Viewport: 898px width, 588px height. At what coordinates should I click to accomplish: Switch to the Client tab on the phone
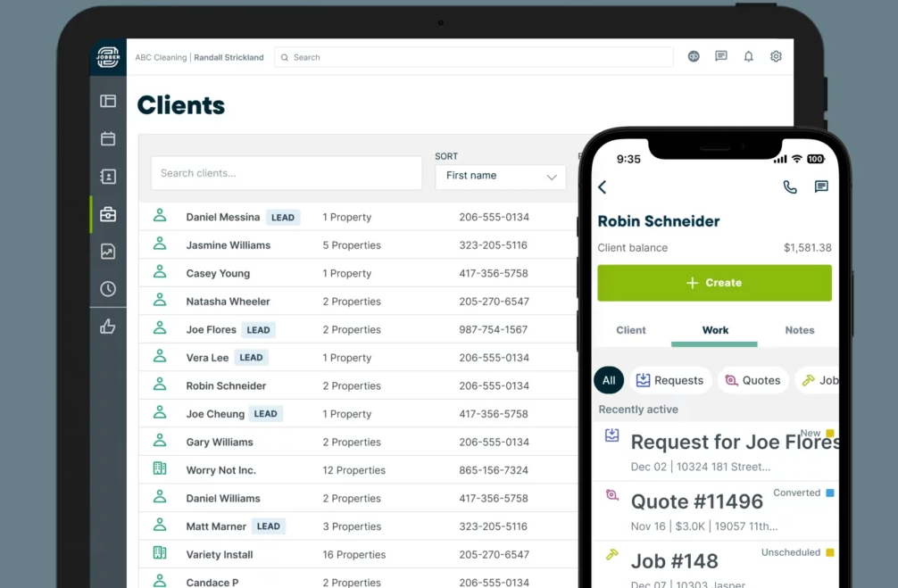pyautogui.click(x=631, y=330)
